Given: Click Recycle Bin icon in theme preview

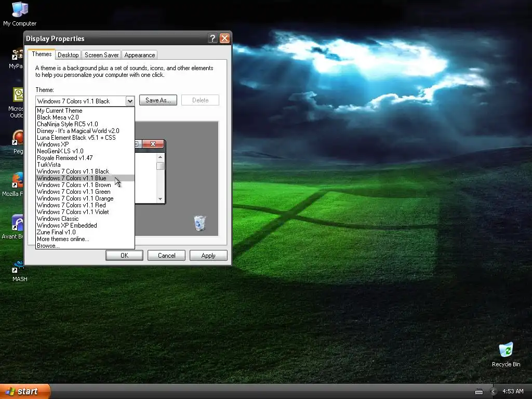Looking at the screenshot, I should pyautogui.click(x=199, y=223).
